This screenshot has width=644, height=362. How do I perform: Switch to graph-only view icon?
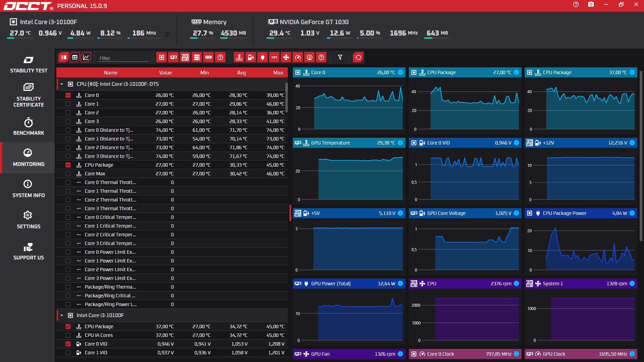(x=86, y=57)
